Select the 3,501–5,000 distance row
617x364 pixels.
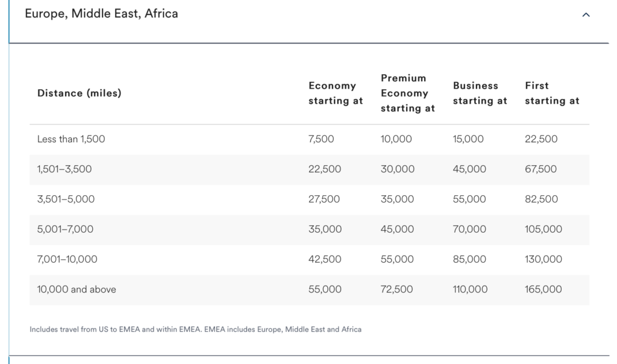(x=309, y=199)
